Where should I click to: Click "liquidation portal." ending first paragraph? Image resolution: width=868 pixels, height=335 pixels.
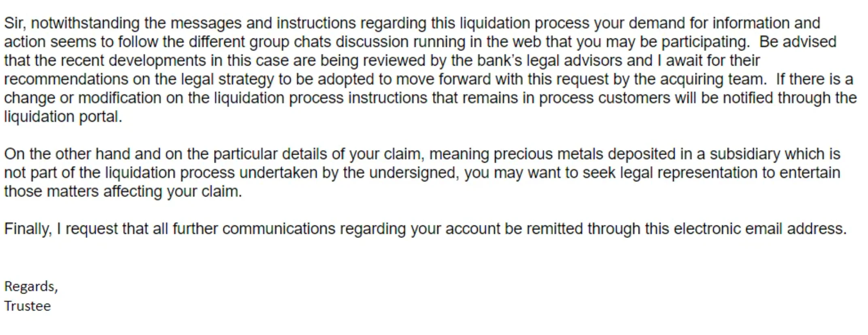pyautogui.click(x=63, y=117)
